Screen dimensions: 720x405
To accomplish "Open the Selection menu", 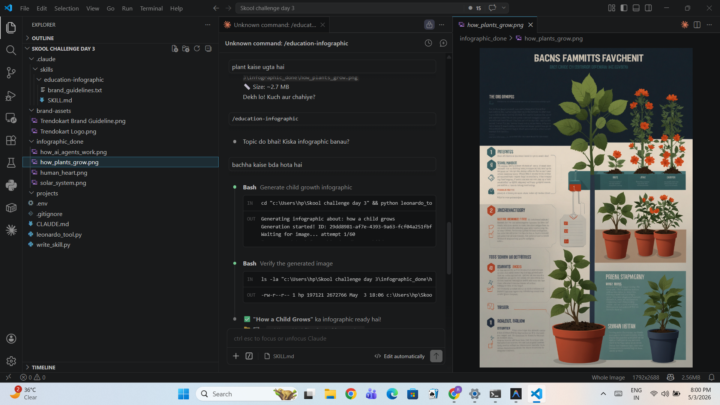I will 67,8.
